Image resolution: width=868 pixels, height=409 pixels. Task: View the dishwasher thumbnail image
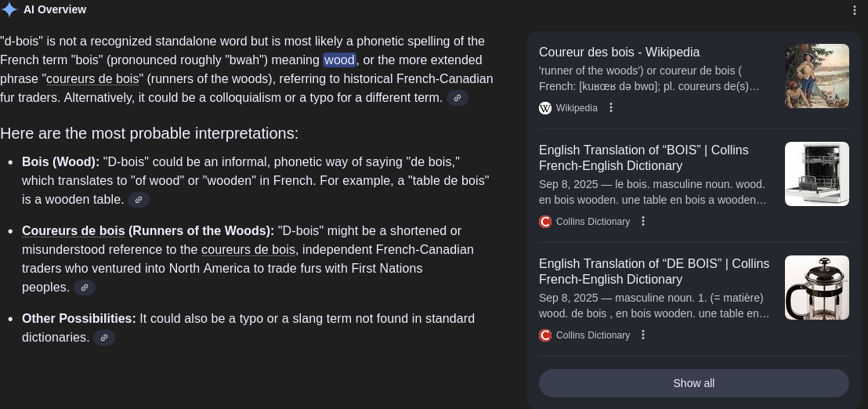pyautogui.click(x=816, y=174)
